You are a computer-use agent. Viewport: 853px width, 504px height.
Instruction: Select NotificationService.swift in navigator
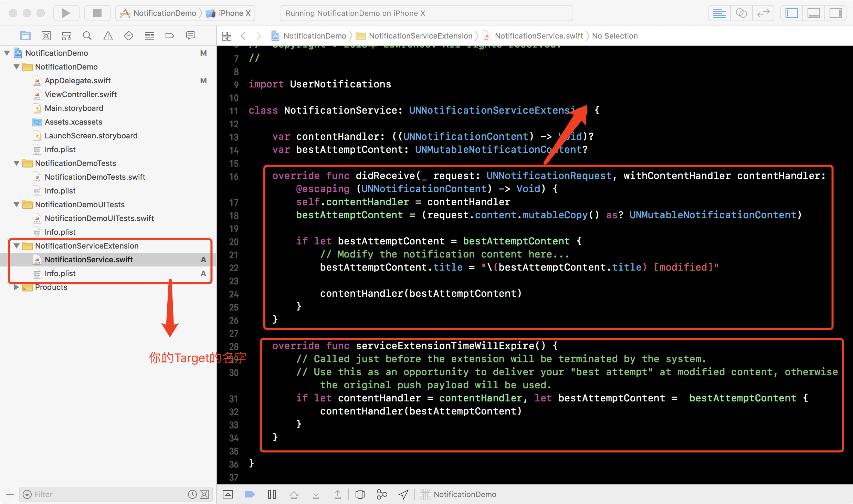tap(89, 259)
